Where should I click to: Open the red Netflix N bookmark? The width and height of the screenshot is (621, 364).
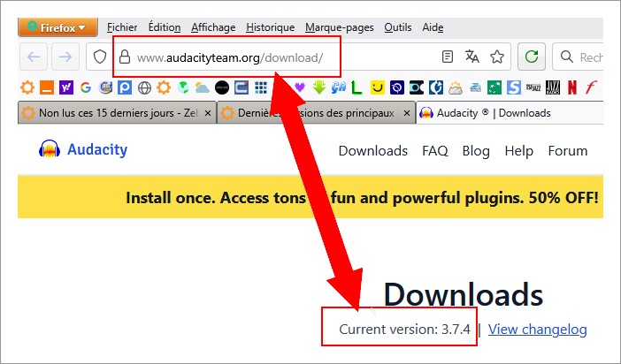click(x=571, y=87)
